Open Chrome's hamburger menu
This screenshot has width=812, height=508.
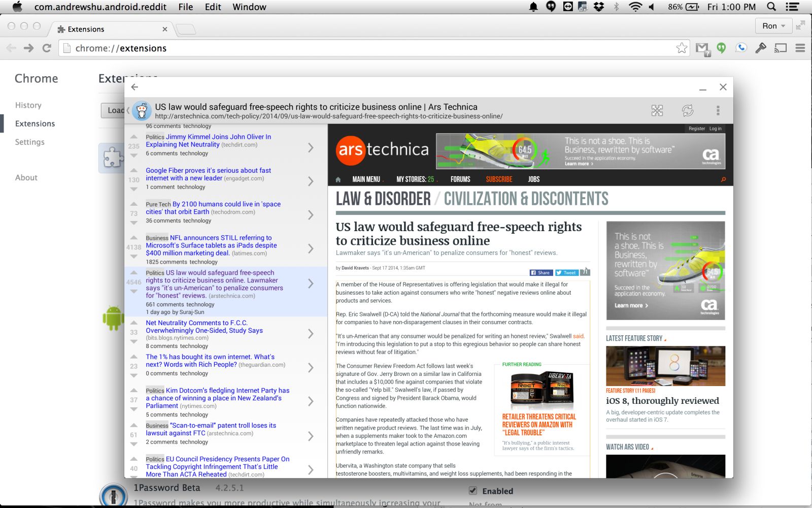coord(800,48)
